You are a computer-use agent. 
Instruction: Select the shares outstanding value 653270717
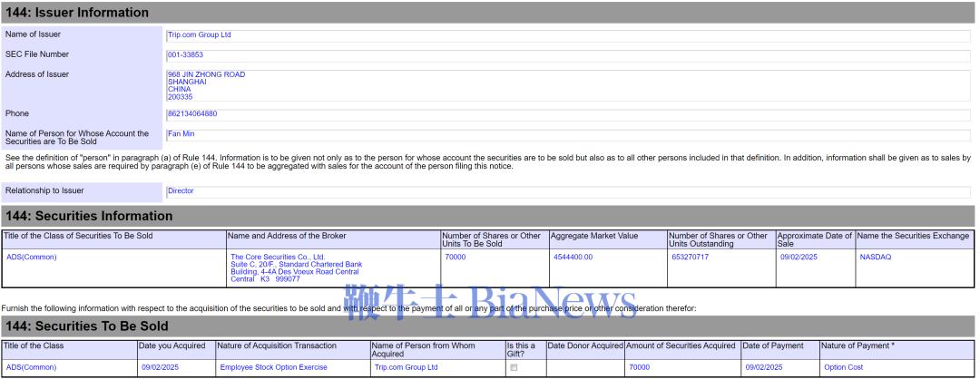tap(690, 258)
